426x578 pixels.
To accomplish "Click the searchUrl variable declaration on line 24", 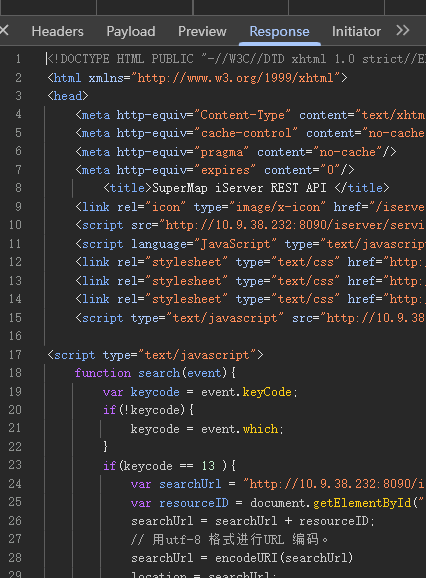I will [x=176, y=484].
